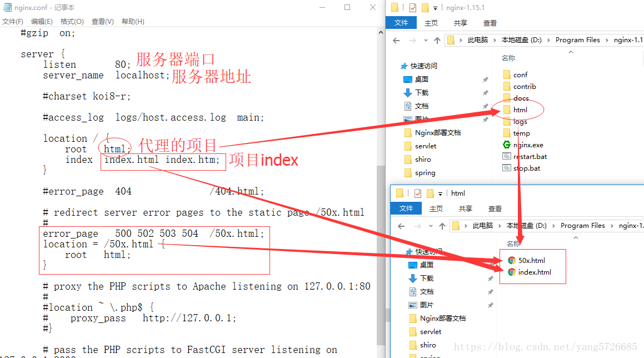Select 图片 in html window navigation pane
The width and height of the screenshot is (644, 358).
pos(421,305)
